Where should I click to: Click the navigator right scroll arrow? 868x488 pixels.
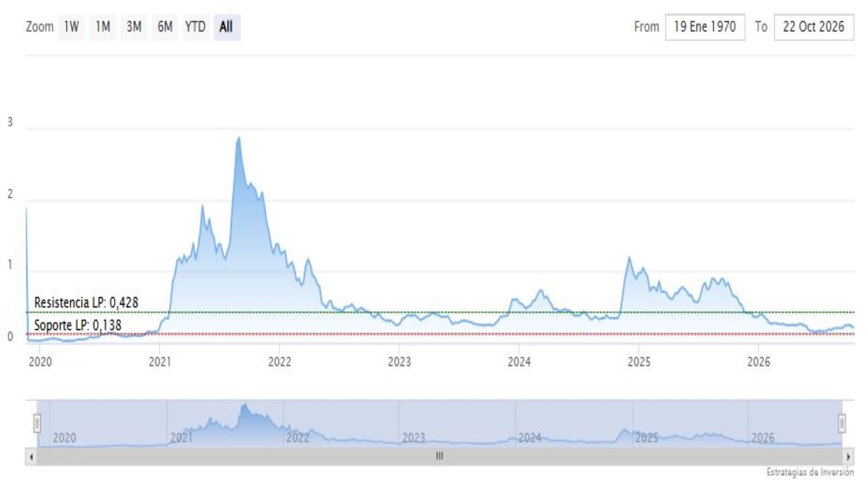pos(848,457)
